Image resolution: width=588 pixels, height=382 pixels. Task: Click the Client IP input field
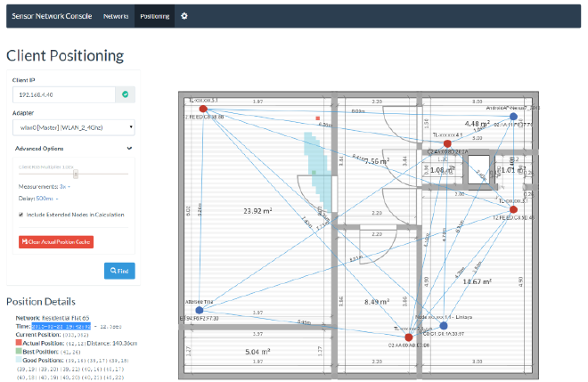point(64,94)
